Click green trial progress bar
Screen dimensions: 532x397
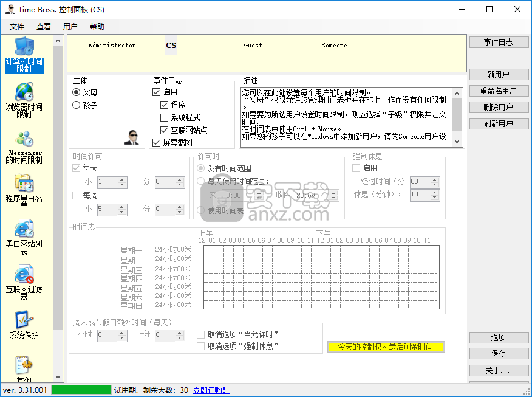pos(81,390)
